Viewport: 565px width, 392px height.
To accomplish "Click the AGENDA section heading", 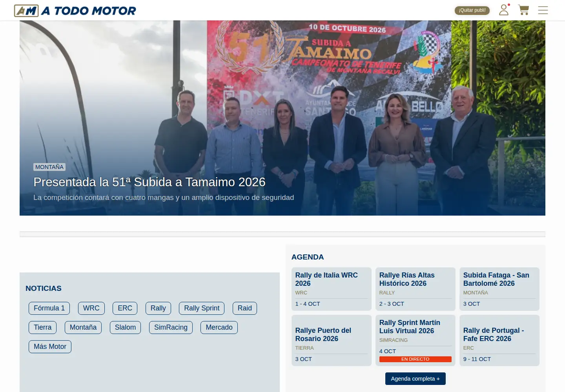I will tap(308, 257).
